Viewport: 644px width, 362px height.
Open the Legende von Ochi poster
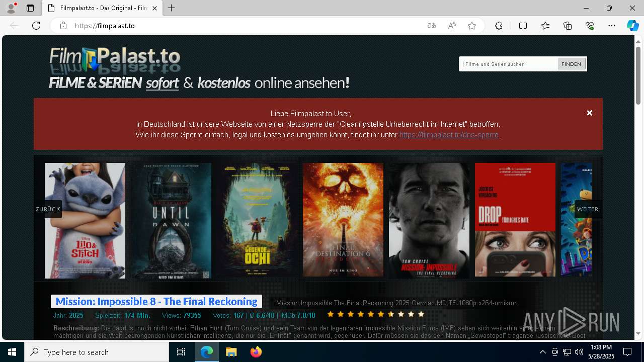(258, 220)
